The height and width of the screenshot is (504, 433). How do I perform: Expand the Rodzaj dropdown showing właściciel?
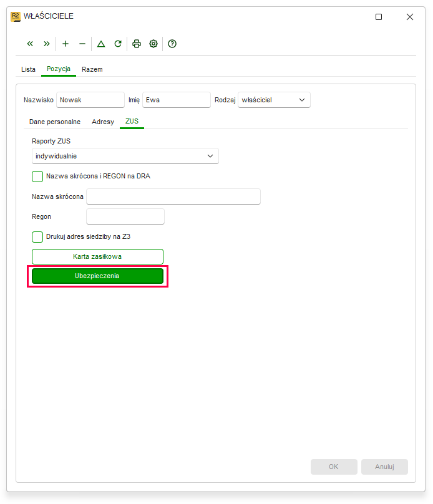pyautogui.click(x=274, y=100)
